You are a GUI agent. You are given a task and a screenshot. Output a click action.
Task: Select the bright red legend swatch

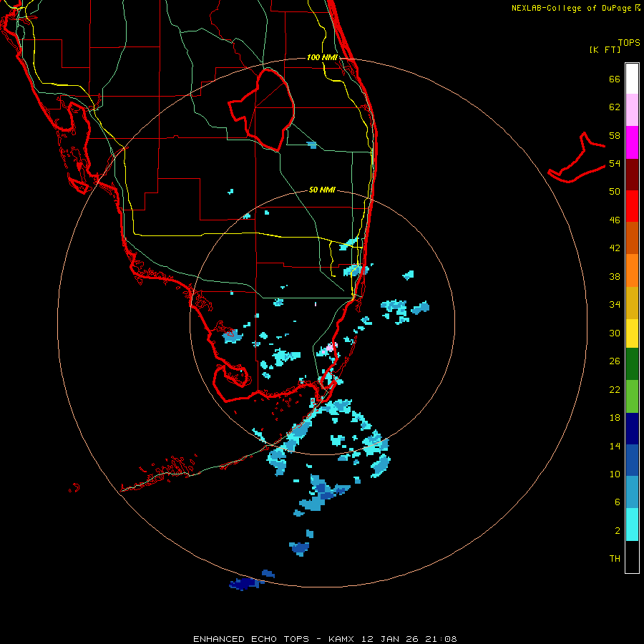pos(632,206)
